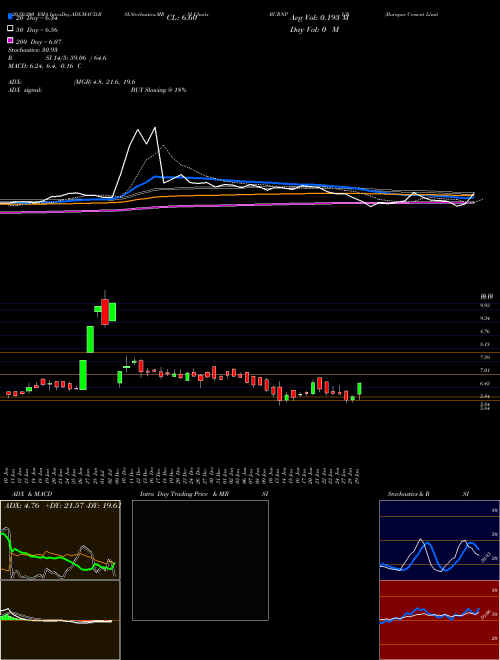The height and width of the screenshot is (660, 500).
Task: Click the blue 20 Day EMA legend swatch
Action: pos(11,16)
